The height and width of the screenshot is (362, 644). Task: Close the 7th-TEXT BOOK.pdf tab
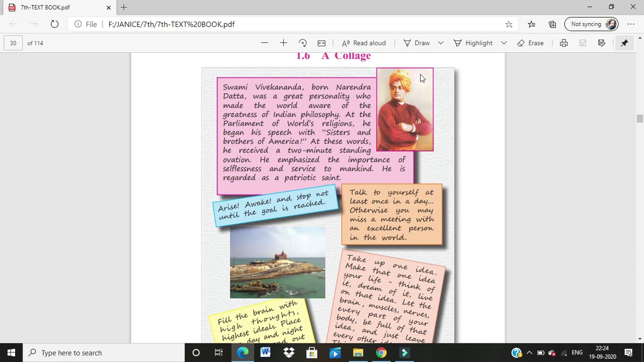click(108, 8)
